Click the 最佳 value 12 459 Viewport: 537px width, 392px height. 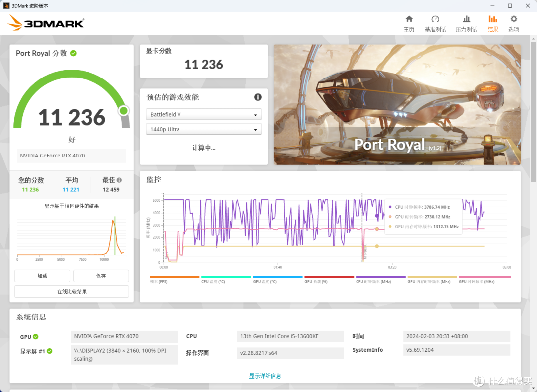click(111, 189)
